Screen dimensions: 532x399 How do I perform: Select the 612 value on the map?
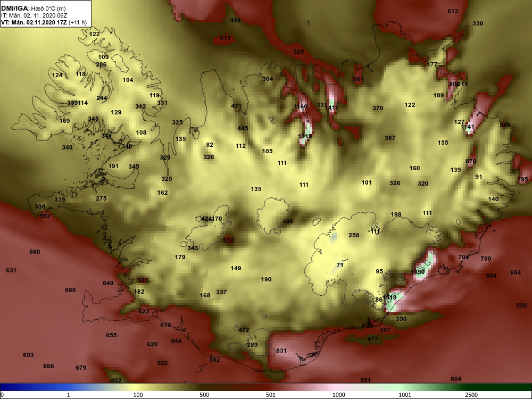click(453, 11)
